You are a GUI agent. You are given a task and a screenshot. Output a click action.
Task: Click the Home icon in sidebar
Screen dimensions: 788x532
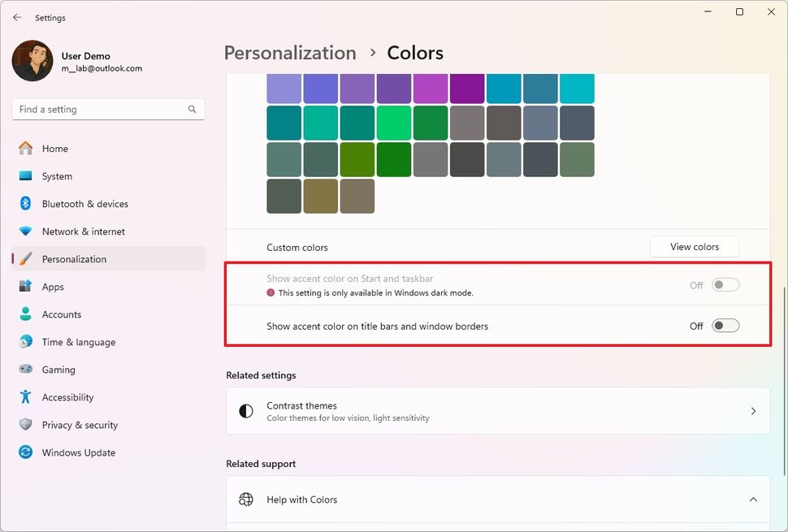(x=26, y=149)
